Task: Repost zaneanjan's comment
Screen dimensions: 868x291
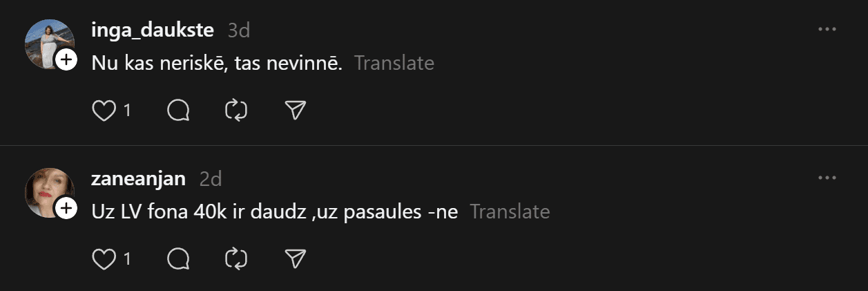Action: coord(236,259)
